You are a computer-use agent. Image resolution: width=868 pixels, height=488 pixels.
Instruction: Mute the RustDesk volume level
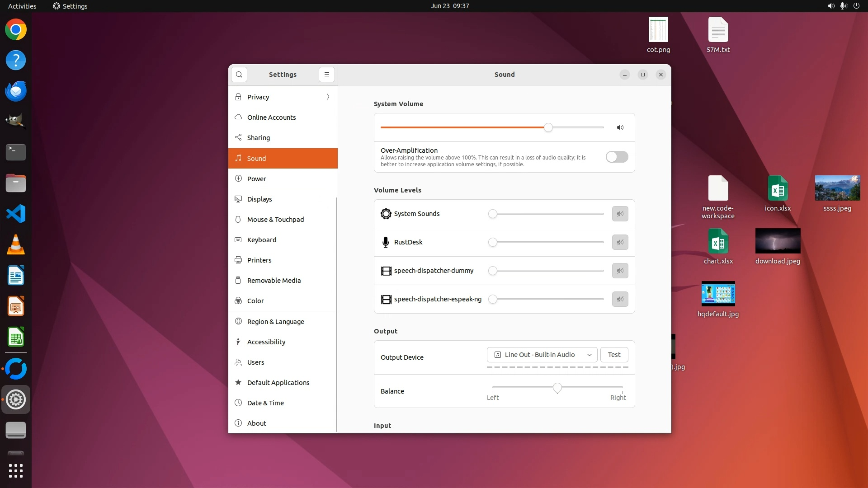pos(620,242)
